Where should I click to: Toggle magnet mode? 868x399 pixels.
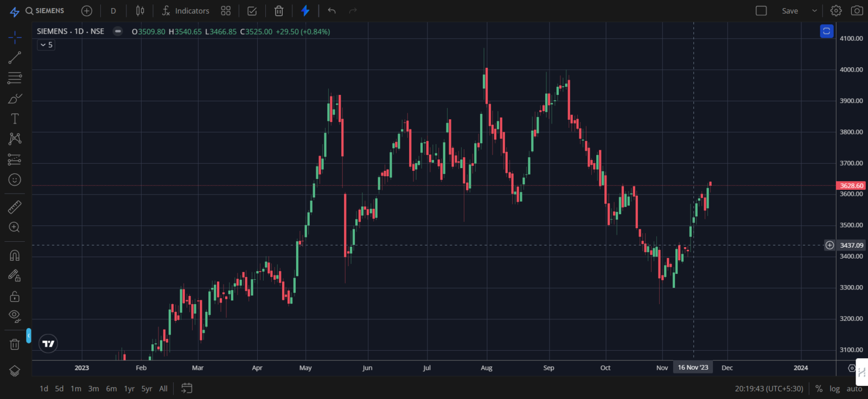click(x=15, y=255)
